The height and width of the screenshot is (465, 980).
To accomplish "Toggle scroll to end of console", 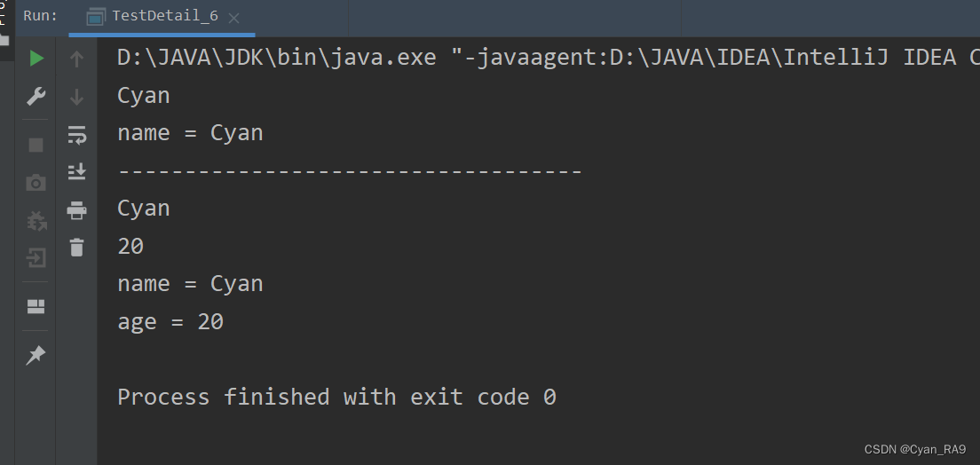I will click(77, 172).
